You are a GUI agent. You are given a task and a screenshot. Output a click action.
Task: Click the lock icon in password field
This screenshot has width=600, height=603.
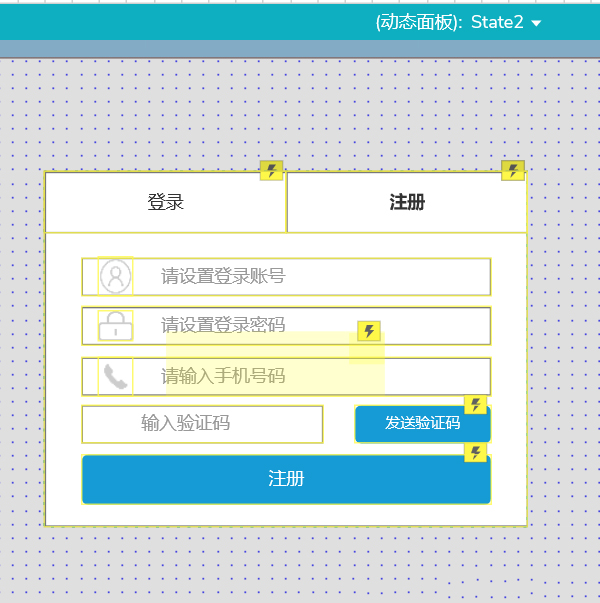(115, 326)
